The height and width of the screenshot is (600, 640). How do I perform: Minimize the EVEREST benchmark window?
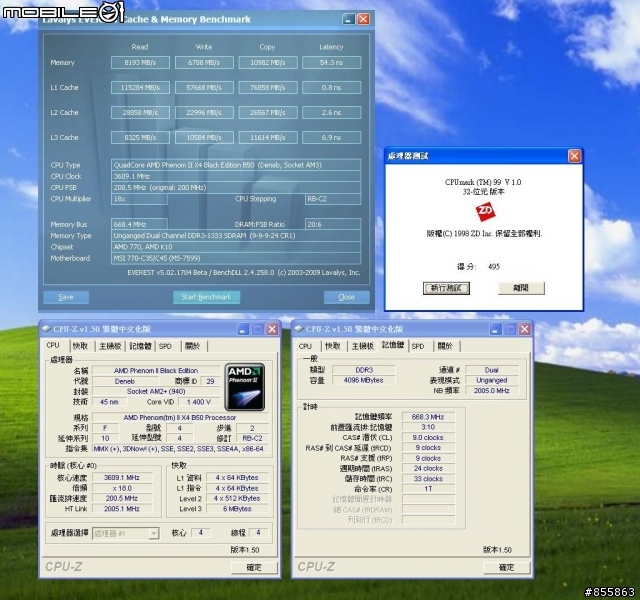coord(348,19)
